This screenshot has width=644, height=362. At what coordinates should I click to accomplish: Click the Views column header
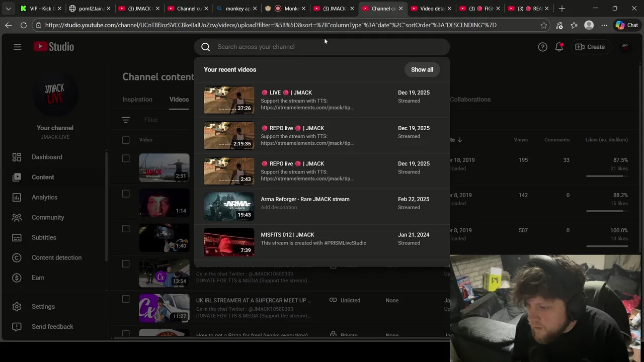pyautogui.click(x=521, y=140)
